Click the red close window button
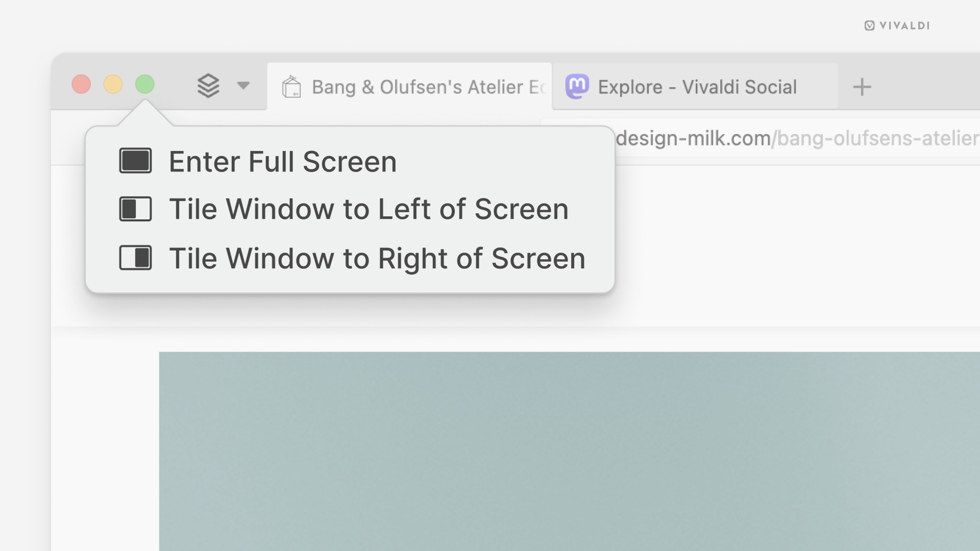Image resolution: width=980 pixels, height=551 pixels. coord(81,84)
